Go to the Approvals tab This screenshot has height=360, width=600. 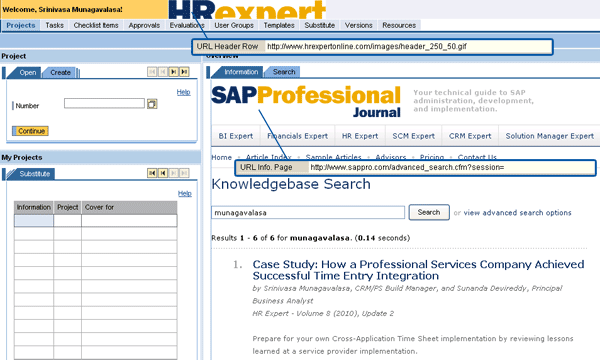coord(144,25)
